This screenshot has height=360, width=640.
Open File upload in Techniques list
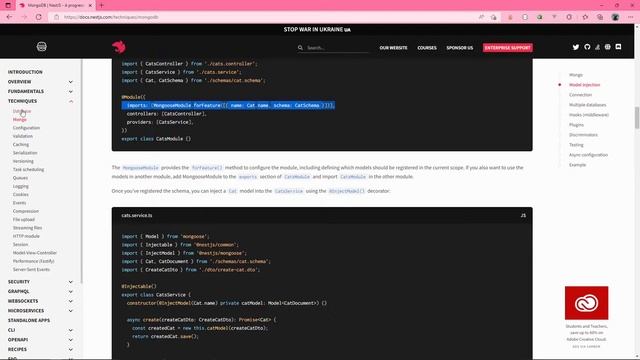(23, 220)
